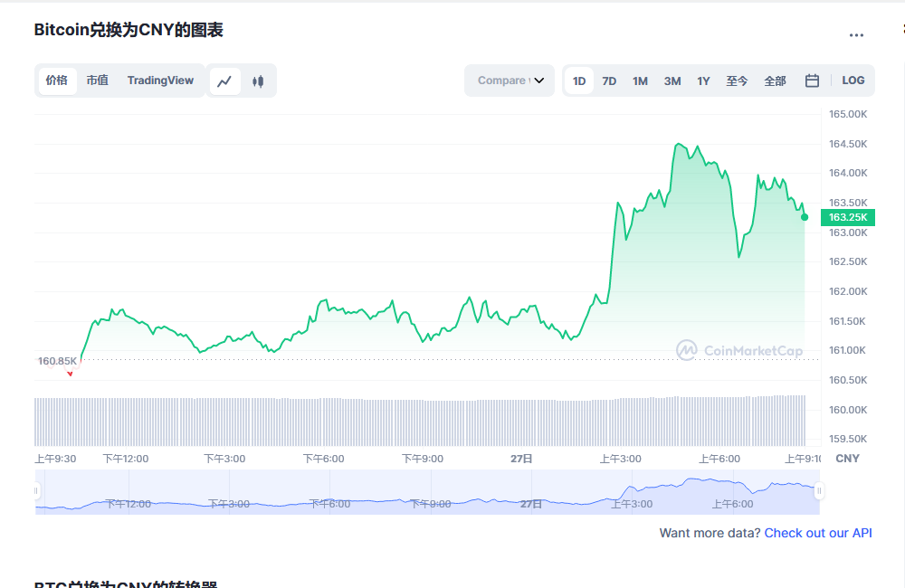Click the 161.00K axis label
The image size is (905, 588).
(847, 350)
